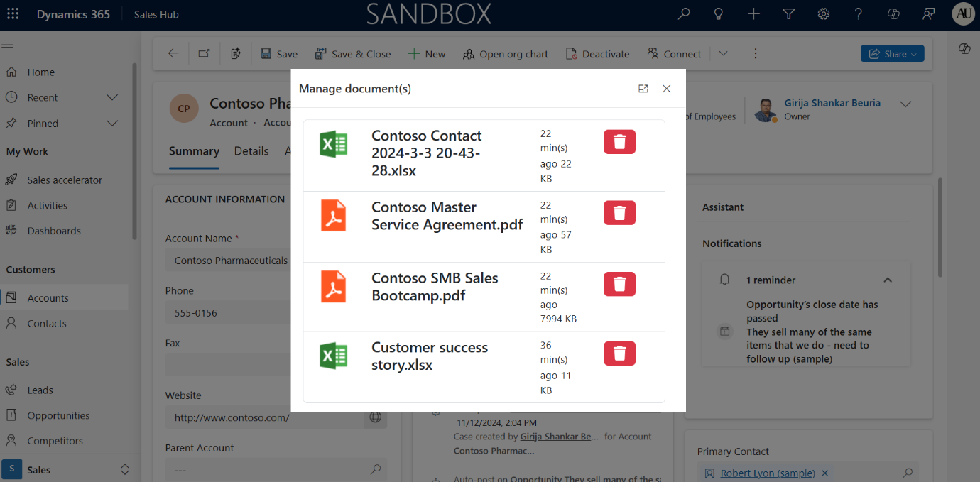Delete Contoso Master Service Agreement.pdf
The width and height of the screenshot is (980, 482).
[x=619, y=213]
